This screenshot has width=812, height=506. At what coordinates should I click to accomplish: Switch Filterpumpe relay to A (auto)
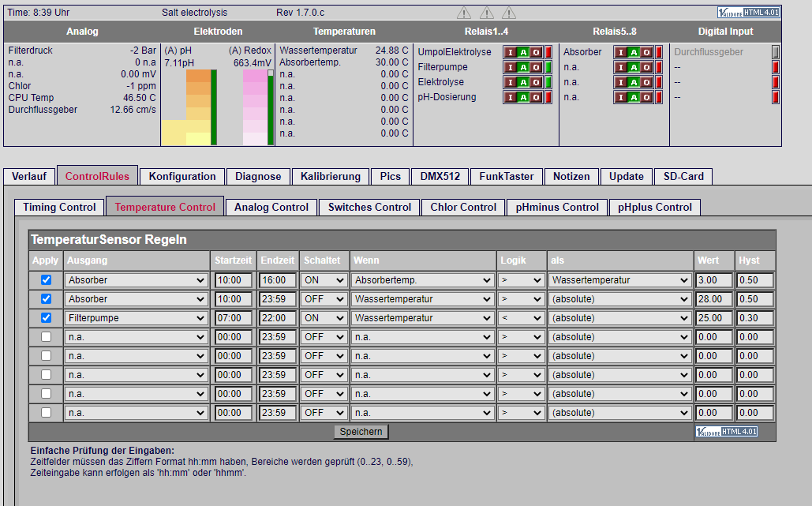[x=523, y=67]
